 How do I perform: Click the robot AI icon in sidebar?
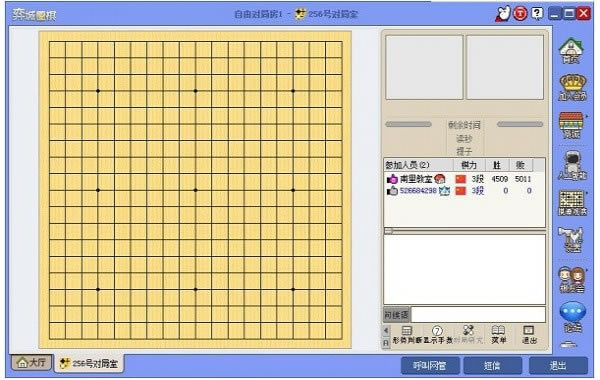(x=572, y=165)
